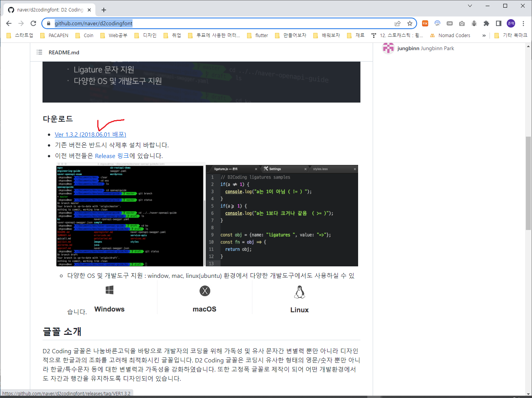Open the orange EX extension
This screenshot has width=532, height=398.
point(425,23)
